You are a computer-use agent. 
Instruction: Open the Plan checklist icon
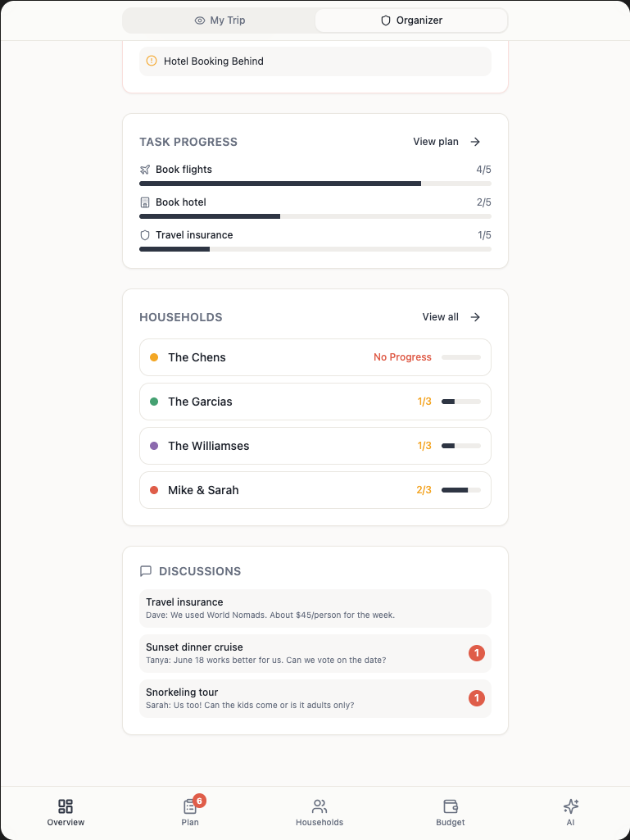pos(190,806)
